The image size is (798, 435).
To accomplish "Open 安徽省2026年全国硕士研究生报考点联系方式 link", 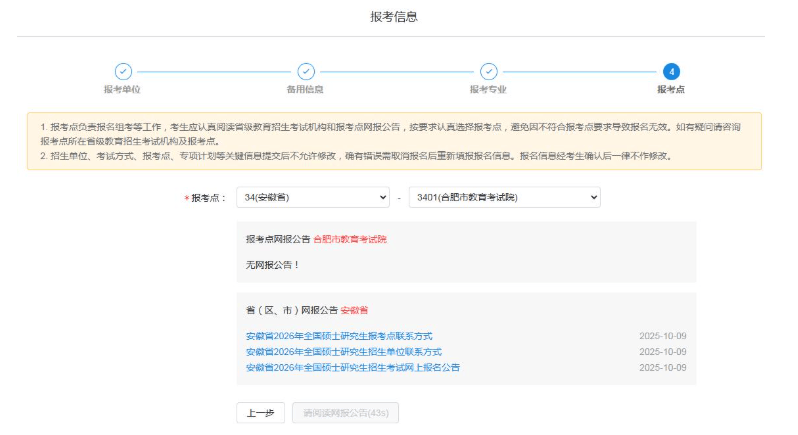I will pos(339,336).
